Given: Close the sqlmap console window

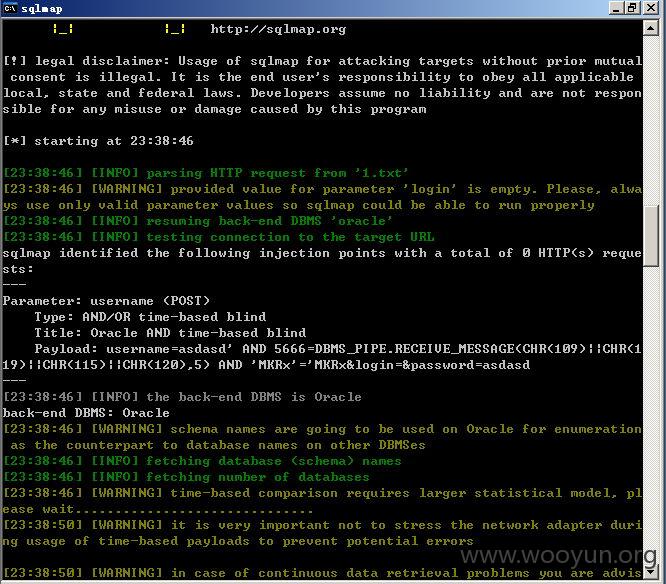Looking at the screenshot, I should coord(651,8).
